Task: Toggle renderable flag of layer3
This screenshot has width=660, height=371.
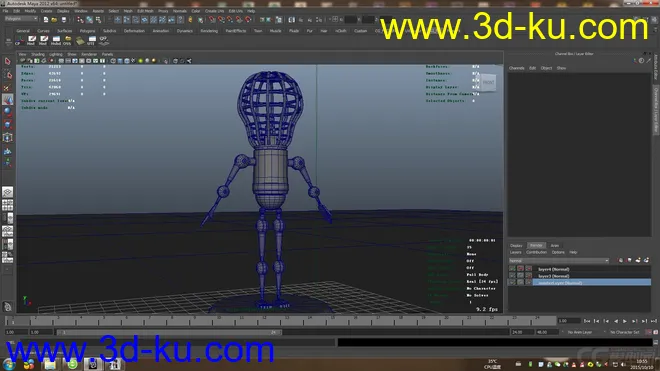Action: point(512,275)
